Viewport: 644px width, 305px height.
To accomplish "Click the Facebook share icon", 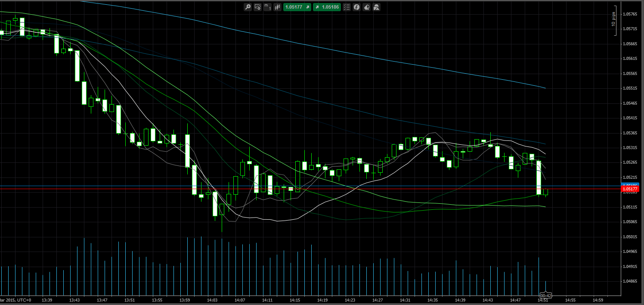I will click(x=356, y=7).
